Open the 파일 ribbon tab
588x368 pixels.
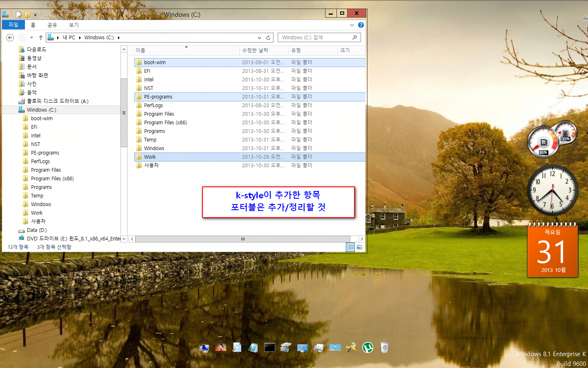click(13, 25)
